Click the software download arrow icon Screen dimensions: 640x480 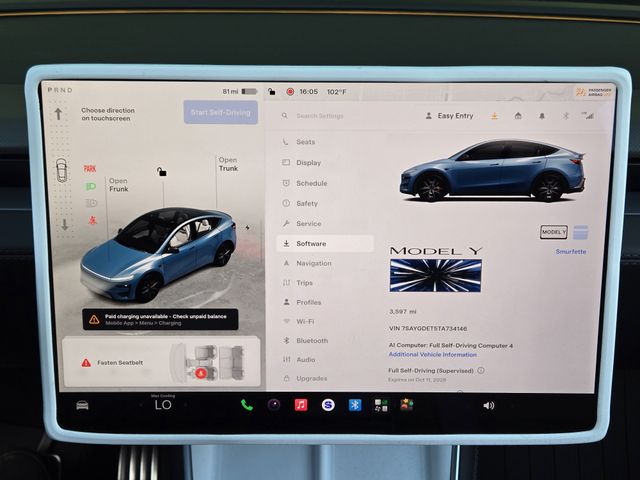coord(494,116)
